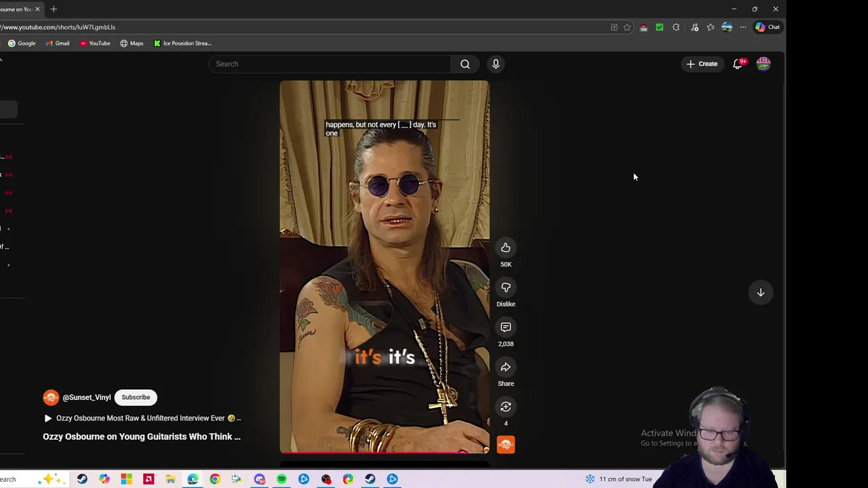Screen dimensions: 868x488
Task: Seek on the red video progress bar
Action: (384, 451)
